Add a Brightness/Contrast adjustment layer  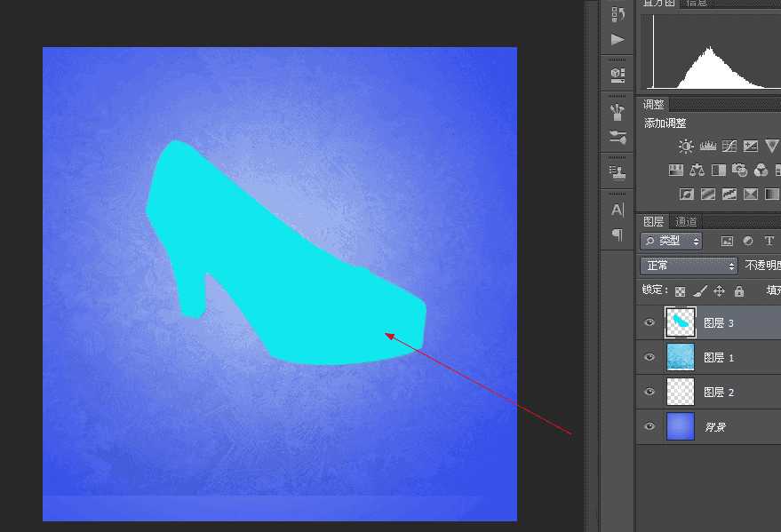[x=686, y=145]
